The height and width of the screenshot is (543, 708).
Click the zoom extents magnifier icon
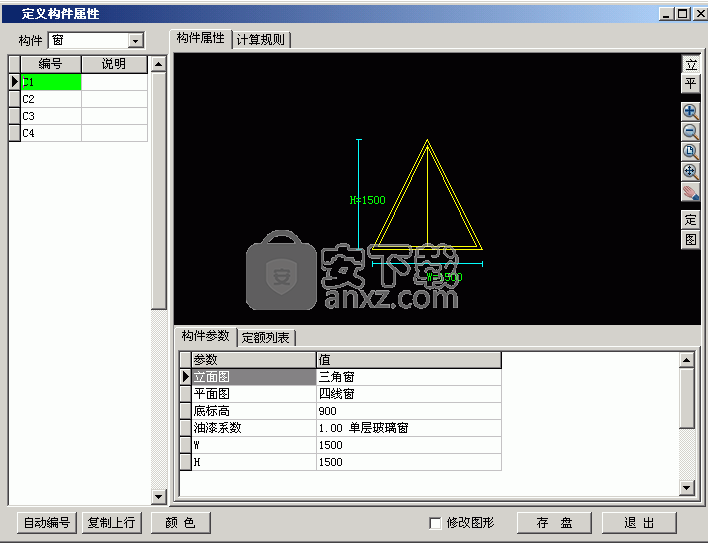(x=690, y=172)
